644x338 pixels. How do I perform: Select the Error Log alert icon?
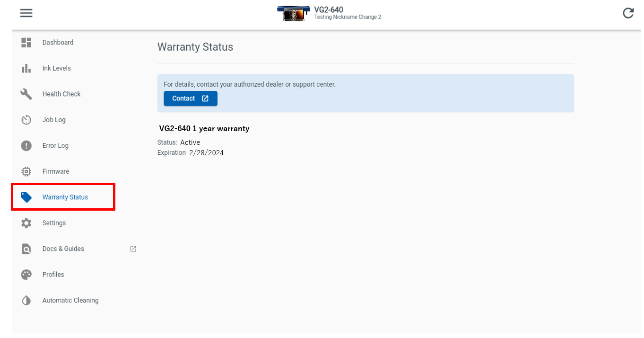click(26, 145)
